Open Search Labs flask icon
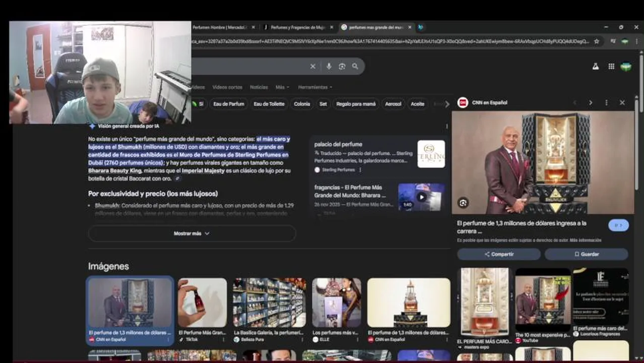This screenshot has height=363, width=644. pos(596,66)
